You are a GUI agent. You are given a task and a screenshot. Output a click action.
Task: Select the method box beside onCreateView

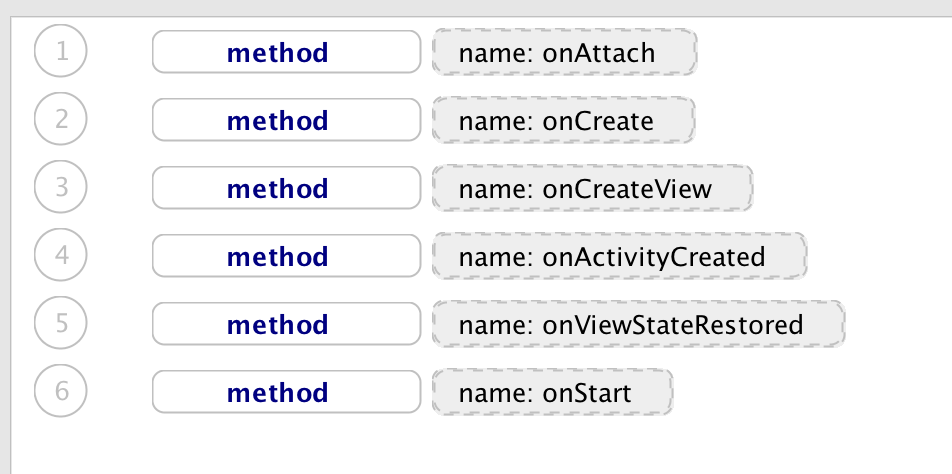coord(287,188)
